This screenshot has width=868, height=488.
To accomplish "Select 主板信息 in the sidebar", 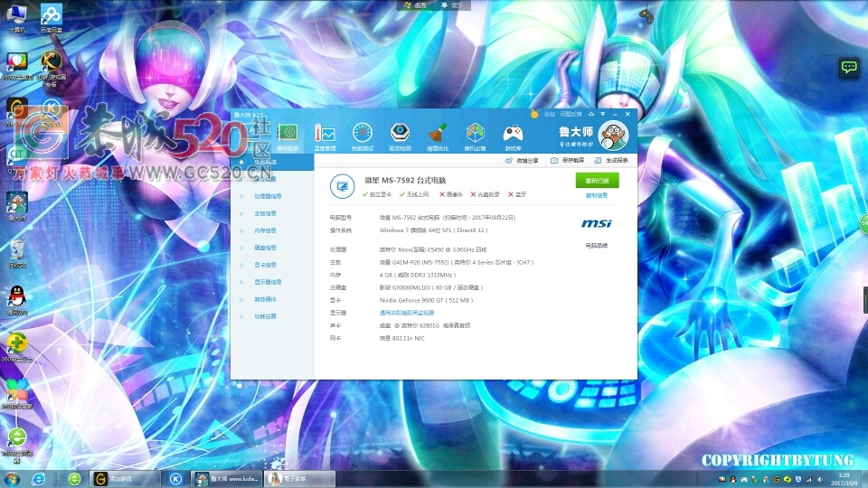I will [265, 213].
